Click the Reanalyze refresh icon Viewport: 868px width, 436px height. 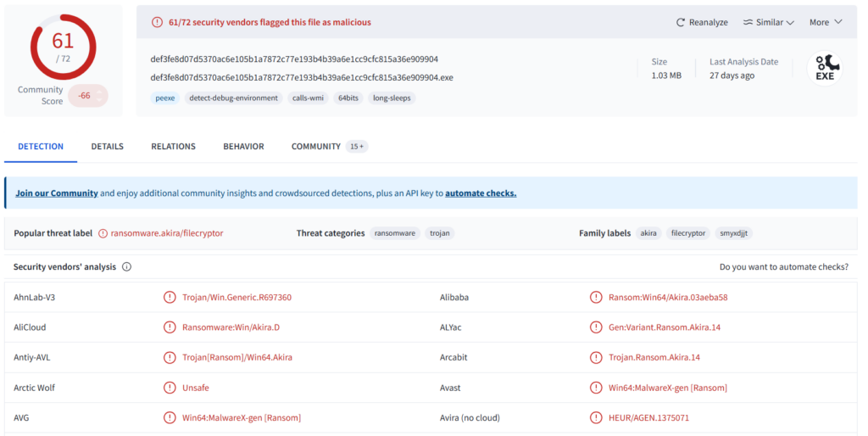coord(681,22)
